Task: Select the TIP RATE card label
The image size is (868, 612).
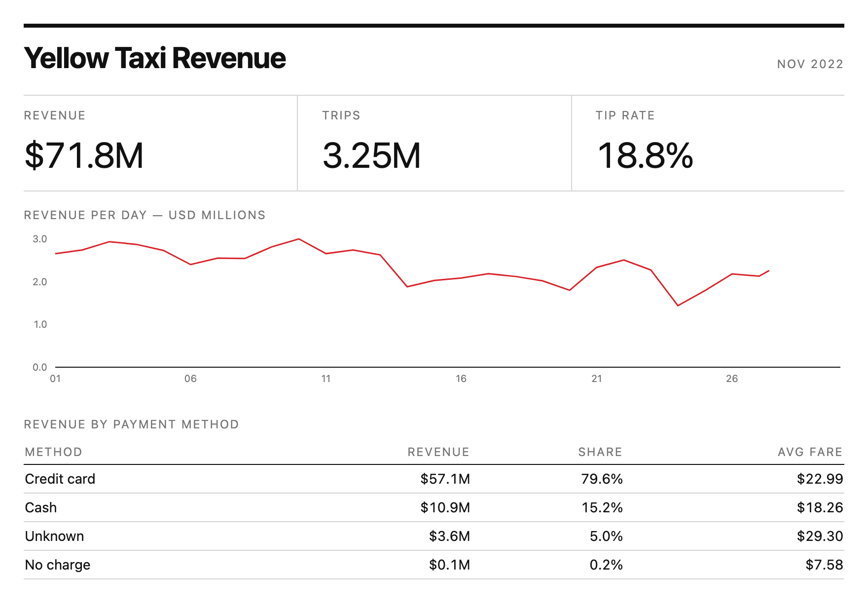Action: click(625, 115)
